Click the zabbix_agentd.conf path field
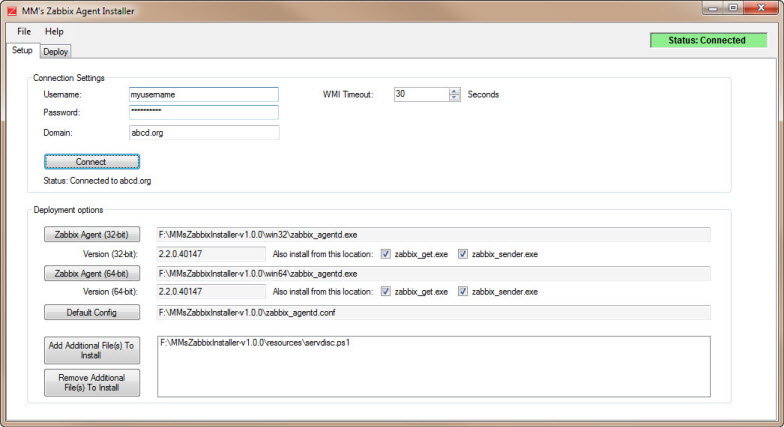This screenshot has width=784, height=427. [434, 312]
